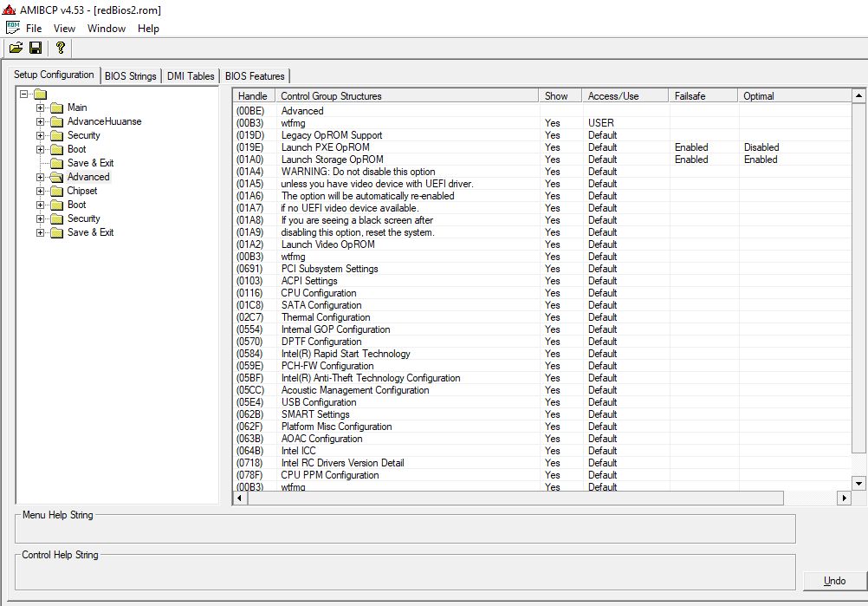The width and height of the screenshot is (868, 606).
Task: Expand the last Save & Exit node
Action: [41, 232]
